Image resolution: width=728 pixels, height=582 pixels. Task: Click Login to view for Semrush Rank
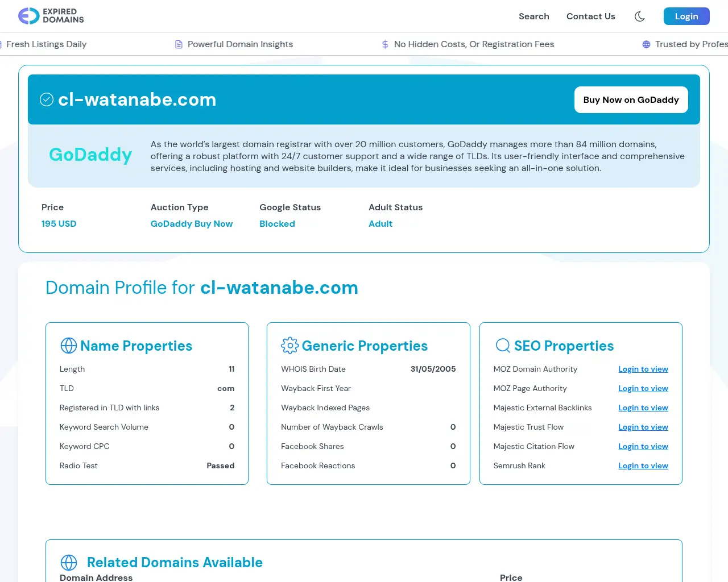[643, 466]
